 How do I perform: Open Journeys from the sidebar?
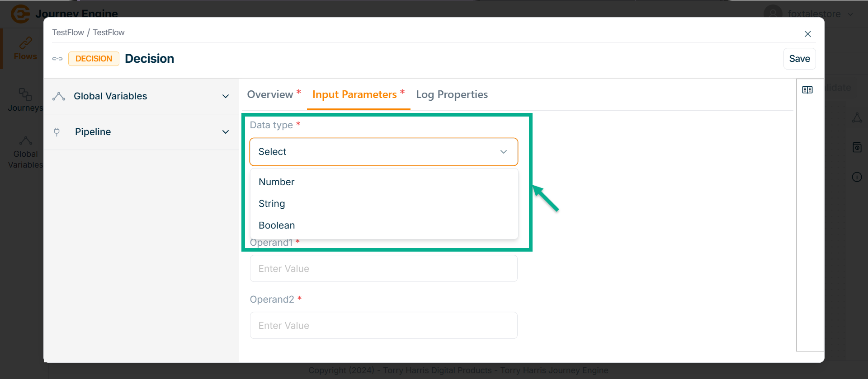coord(25,100)
